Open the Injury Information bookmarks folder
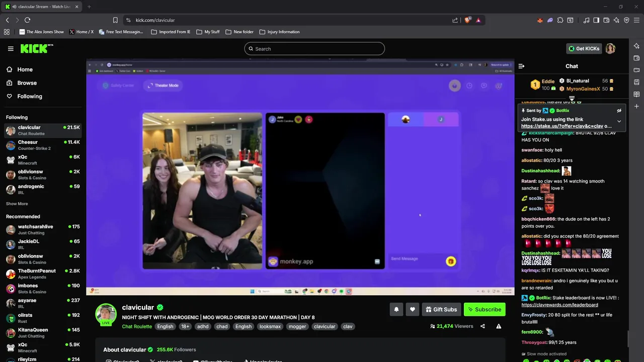 point(279,32)
